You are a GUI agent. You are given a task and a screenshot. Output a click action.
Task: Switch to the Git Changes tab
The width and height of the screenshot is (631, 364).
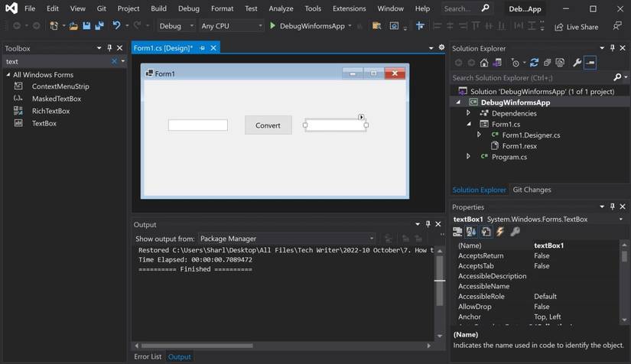(532, 190)
